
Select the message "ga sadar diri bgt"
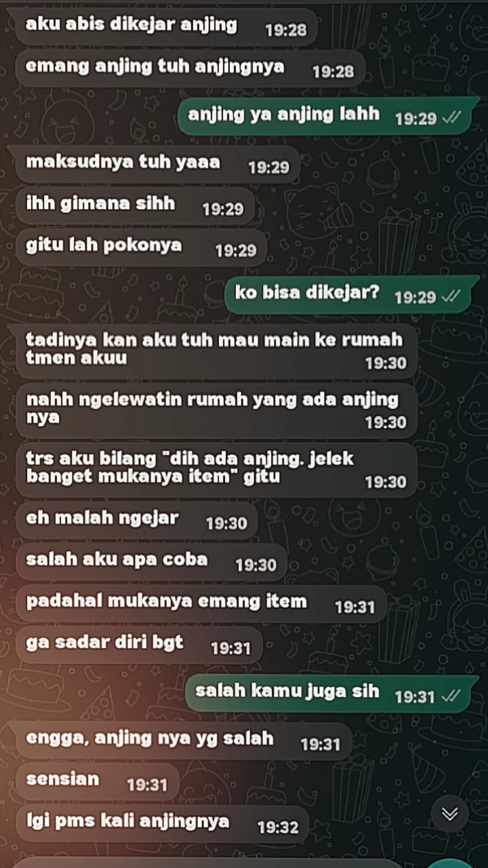[139, 645]
